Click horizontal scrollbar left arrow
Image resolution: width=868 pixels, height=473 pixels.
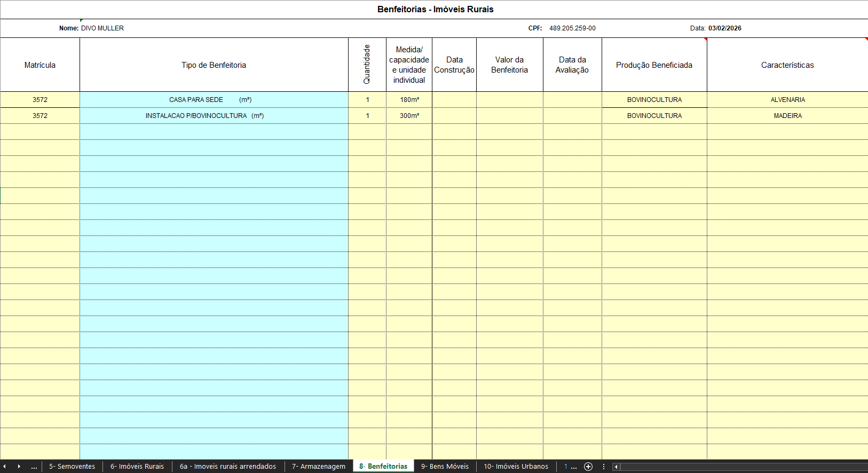[616, 467]
